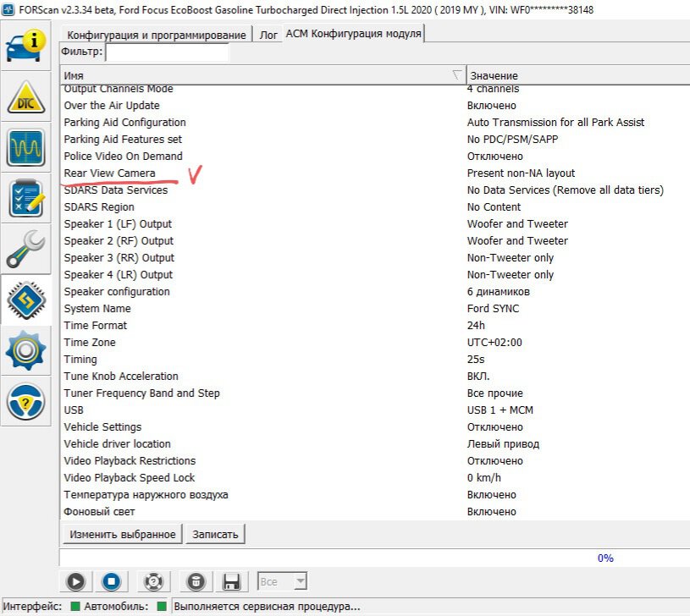
Task: Select the 'Parking Aid Features set' row
Action: coord(375,140)
